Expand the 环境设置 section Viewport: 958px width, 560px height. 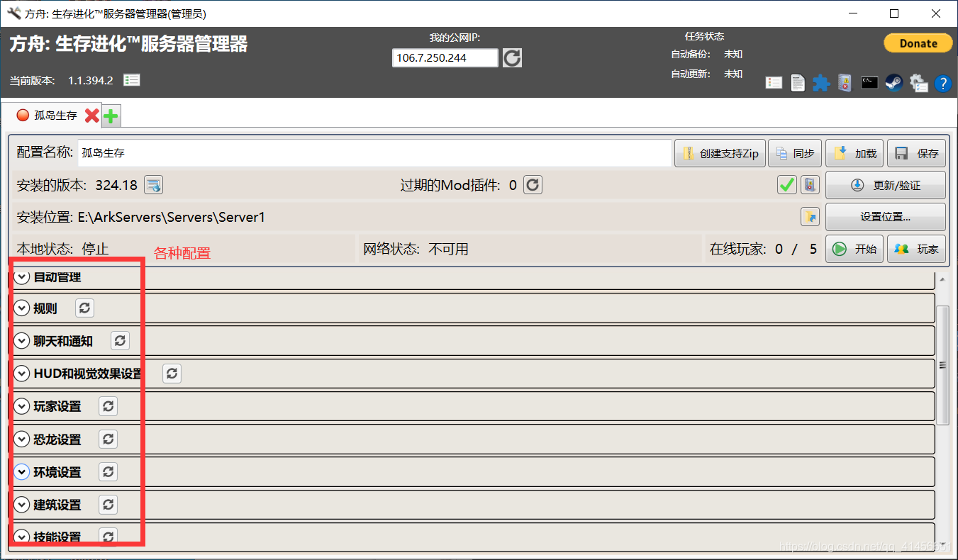[22, 471]
